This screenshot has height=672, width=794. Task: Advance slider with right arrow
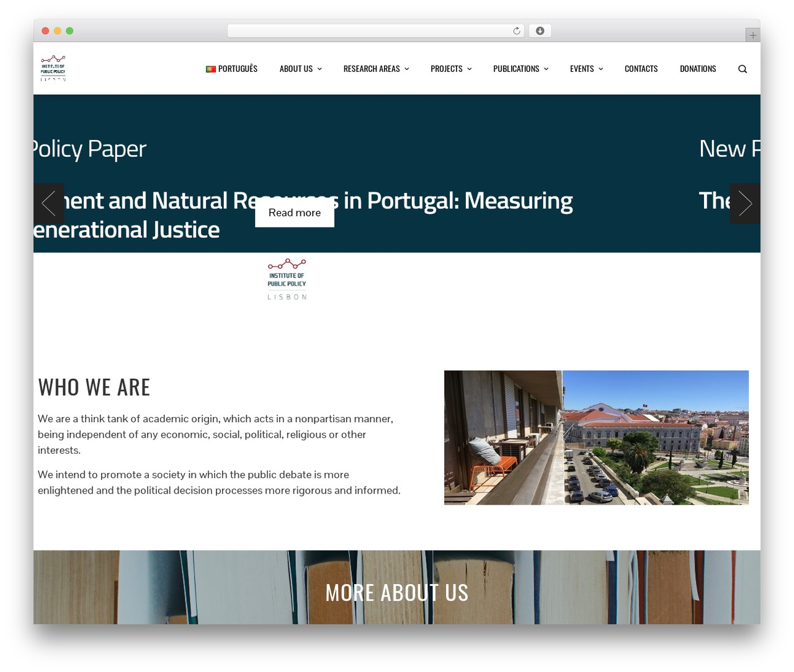pos(745,203)
